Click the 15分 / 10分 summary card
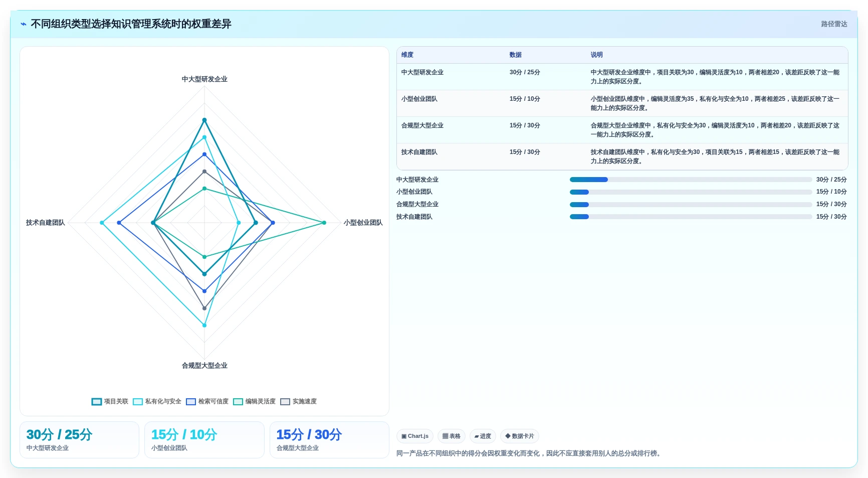The image size is (868, 478). 204,440
